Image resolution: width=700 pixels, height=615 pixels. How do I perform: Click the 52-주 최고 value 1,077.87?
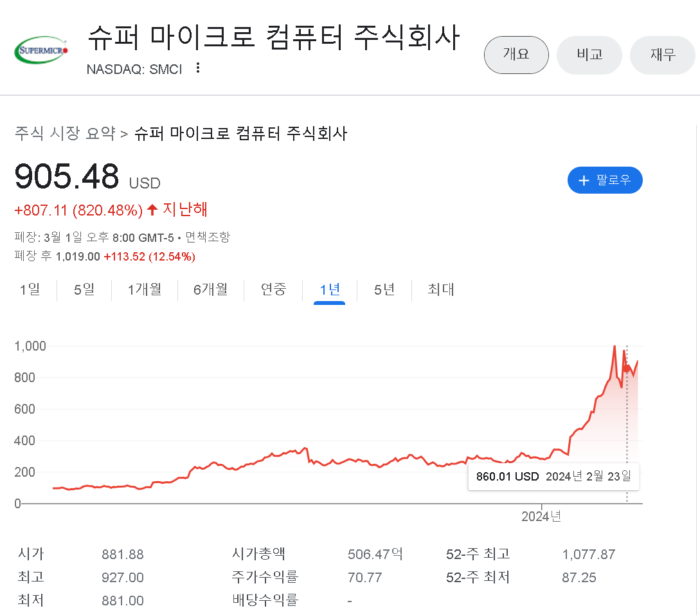588,555
